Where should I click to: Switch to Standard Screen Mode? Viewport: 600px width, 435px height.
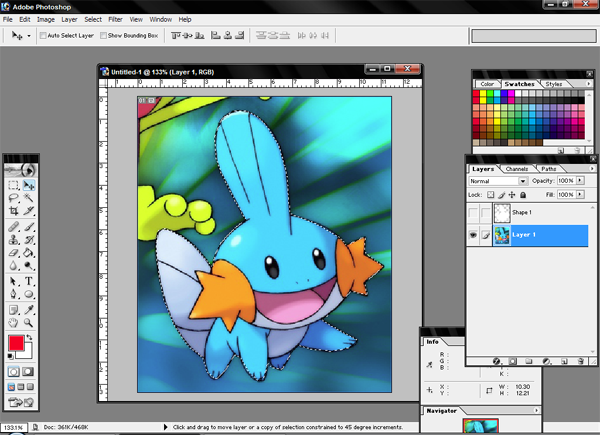[x=11, y=387]
